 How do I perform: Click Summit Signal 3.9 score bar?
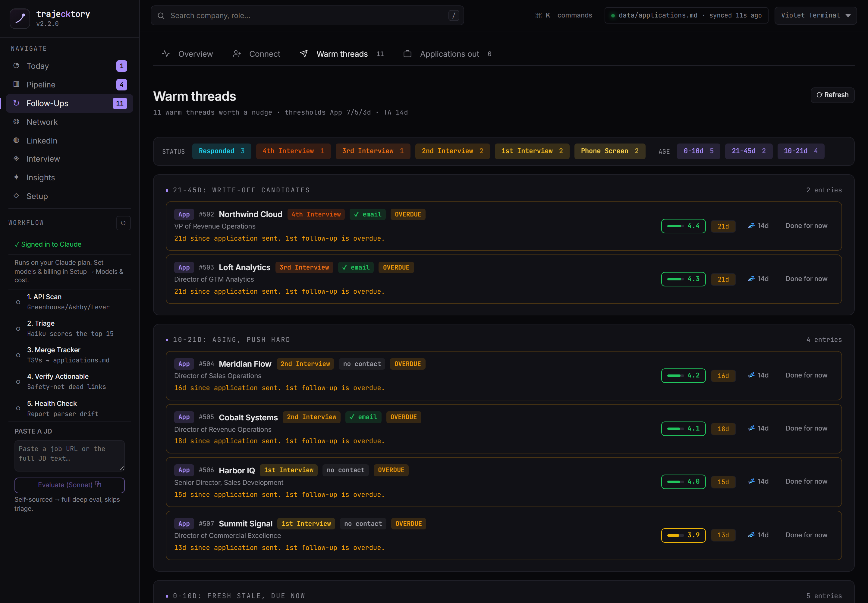click(683, 535)
